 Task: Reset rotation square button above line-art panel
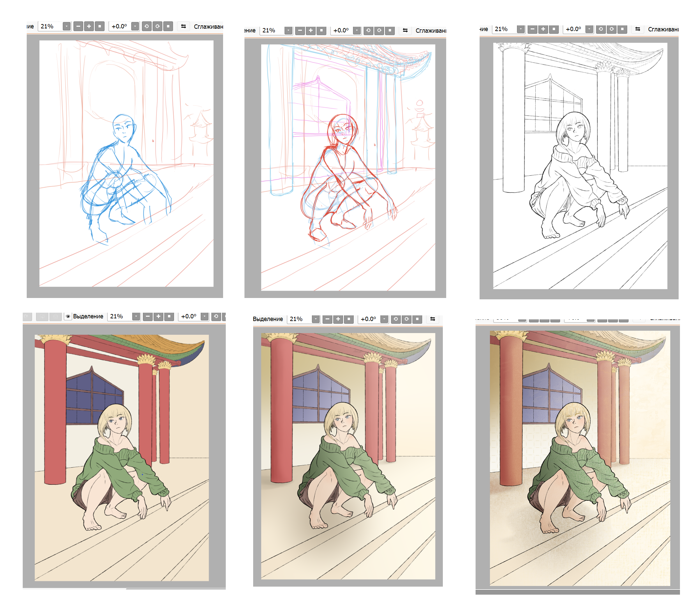click(622, 29)
